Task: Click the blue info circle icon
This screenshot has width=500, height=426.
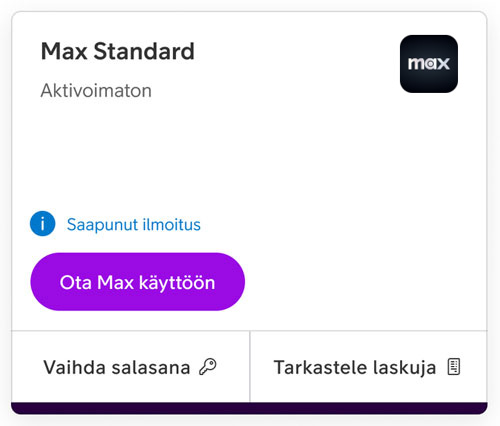Action: click(x=43, y=224)
